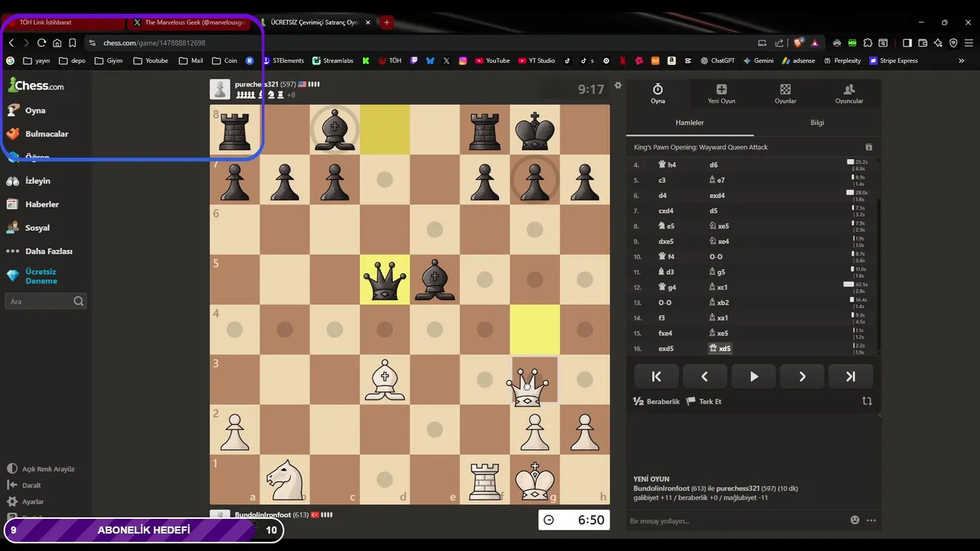Open the opening explorer icon beside the opening name
Screen dimensions: 980x551
coord(868,147)
